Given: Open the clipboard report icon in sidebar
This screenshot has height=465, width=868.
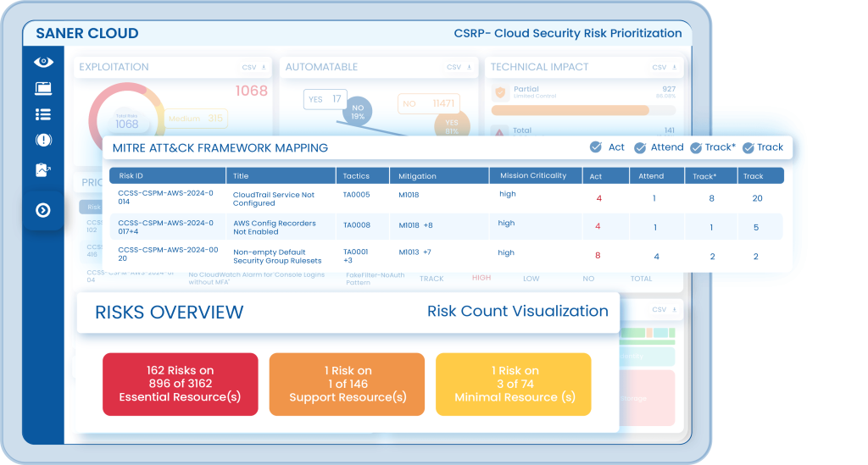Looking at the screenshot, I should point(43,170).
